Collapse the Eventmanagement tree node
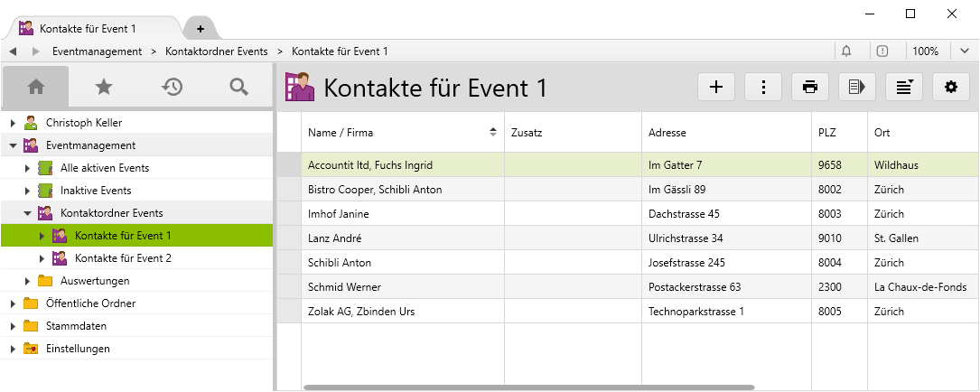Image resolution: width=980 pixels, height=392 pixels. click(x=13, y=145)
